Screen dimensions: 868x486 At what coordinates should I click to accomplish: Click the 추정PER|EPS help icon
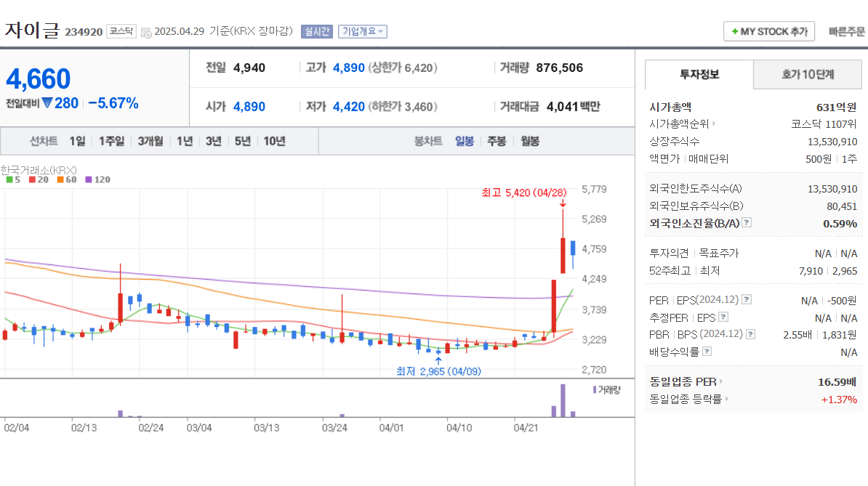point(723,317)
